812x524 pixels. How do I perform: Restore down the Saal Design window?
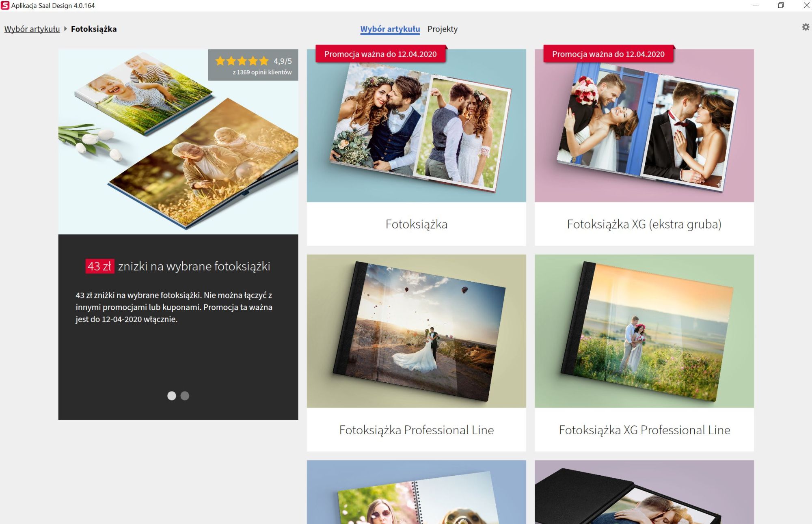point(781,5)
